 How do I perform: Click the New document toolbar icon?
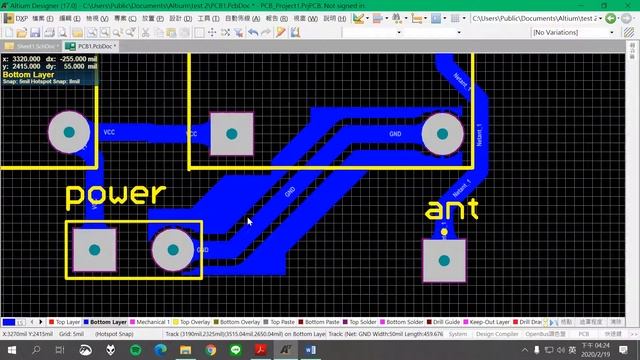[9, 32]
